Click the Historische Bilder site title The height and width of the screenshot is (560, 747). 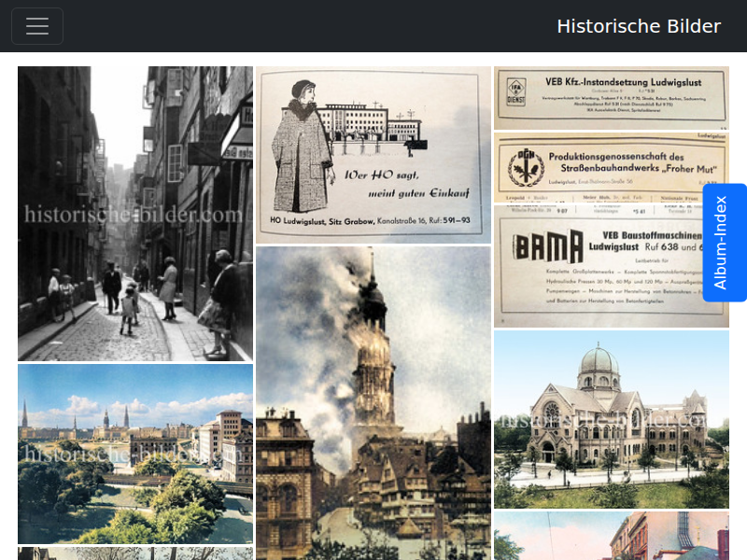639,26
